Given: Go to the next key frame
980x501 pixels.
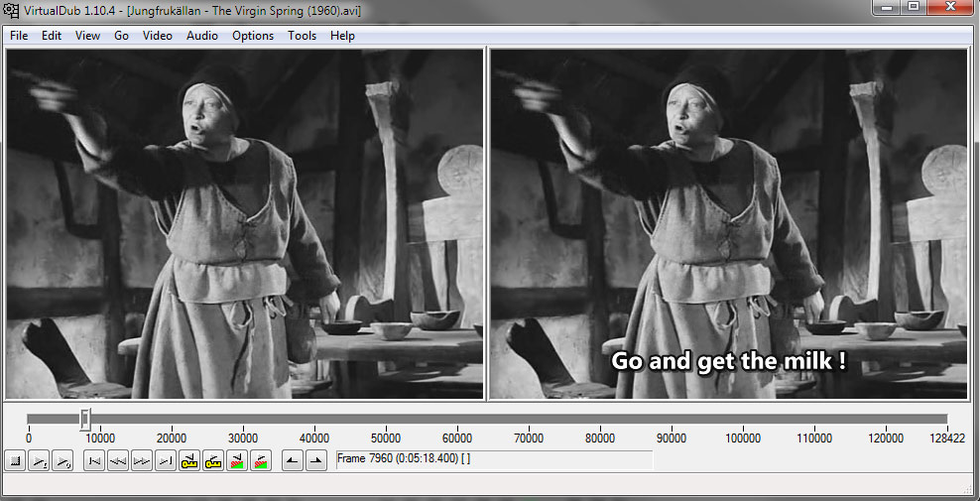Looking at the screenshot, I should pos(213,461).
